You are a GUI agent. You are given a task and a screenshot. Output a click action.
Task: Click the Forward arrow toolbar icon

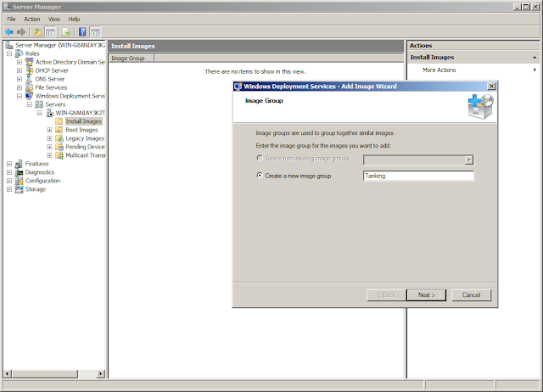[21, 32]
